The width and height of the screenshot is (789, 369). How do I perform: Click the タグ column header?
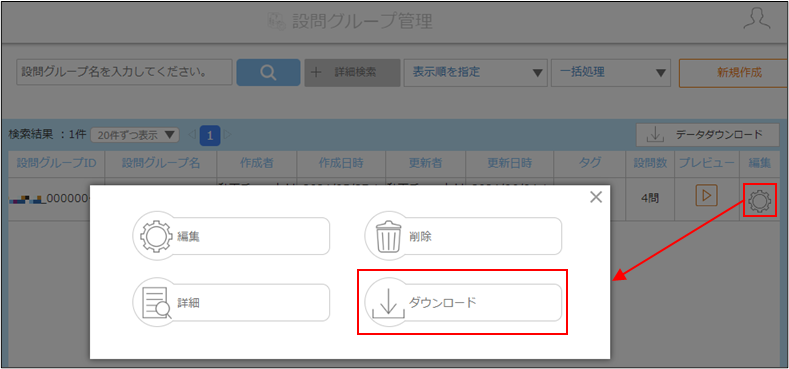(590, 163)
